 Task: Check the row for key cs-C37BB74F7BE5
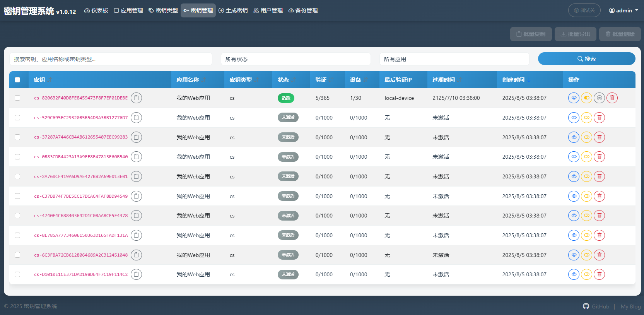coord(17,196)
